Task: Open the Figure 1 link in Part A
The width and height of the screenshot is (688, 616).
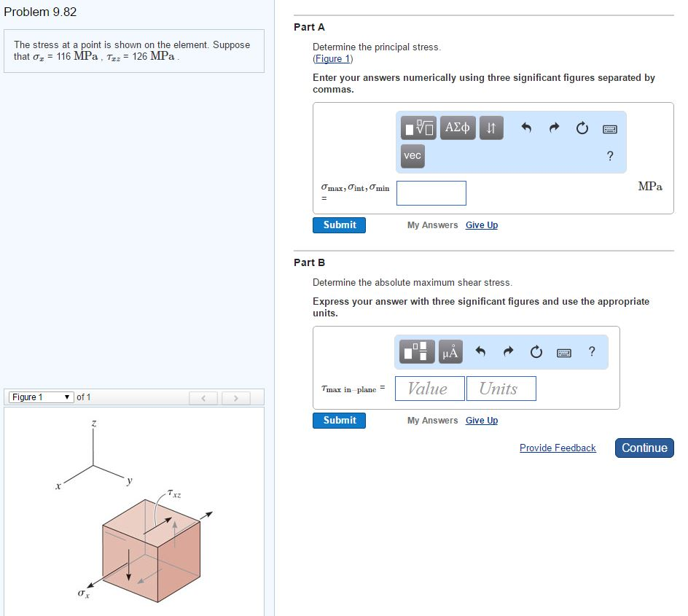Action: pyautogui.click(x=332, y=59)
